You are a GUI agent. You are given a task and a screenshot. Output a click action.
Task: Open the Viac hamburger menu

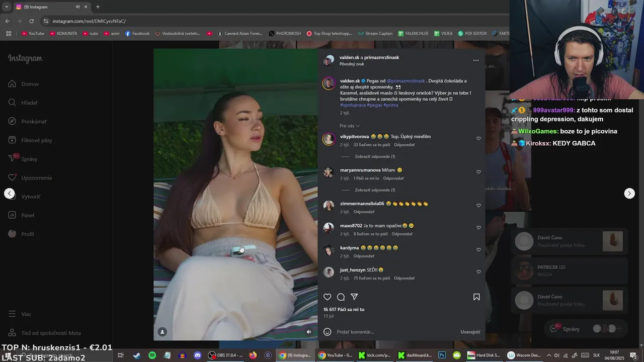point(20,314)
